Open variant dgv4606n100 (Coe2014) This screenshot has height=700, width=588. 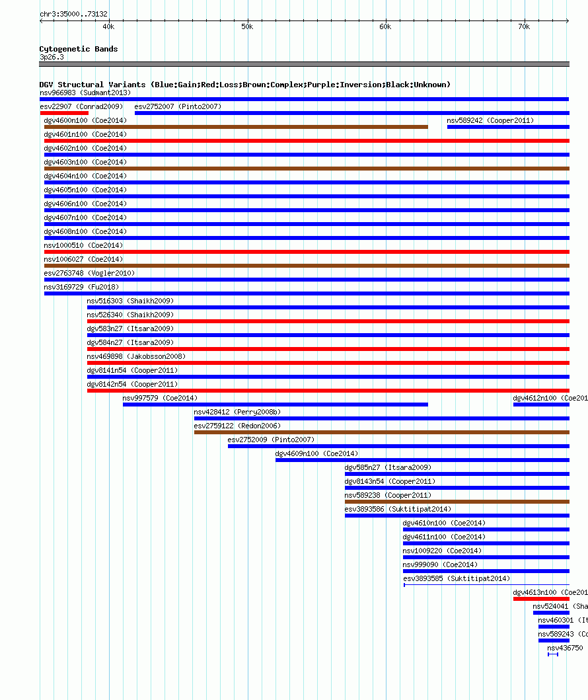85,204
